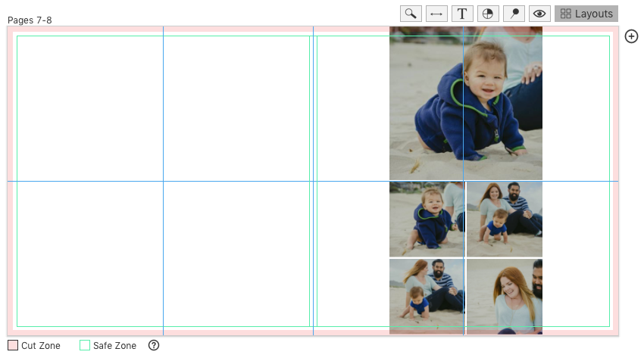Image resolution: width=644 pixels, height=358 pixels.
Task: Toggle the eye preview icon
Action: 539,14
